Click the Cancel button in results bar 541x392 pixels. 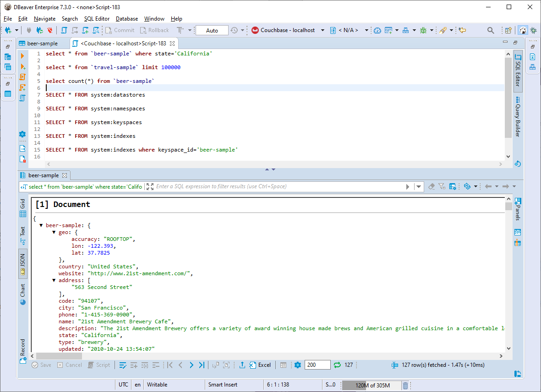69,365
